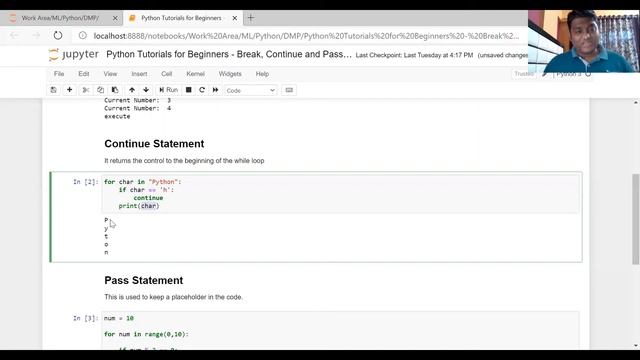640x360 pixels.
Task: Reload the page in the browser
Action: [x=58, y=36]
